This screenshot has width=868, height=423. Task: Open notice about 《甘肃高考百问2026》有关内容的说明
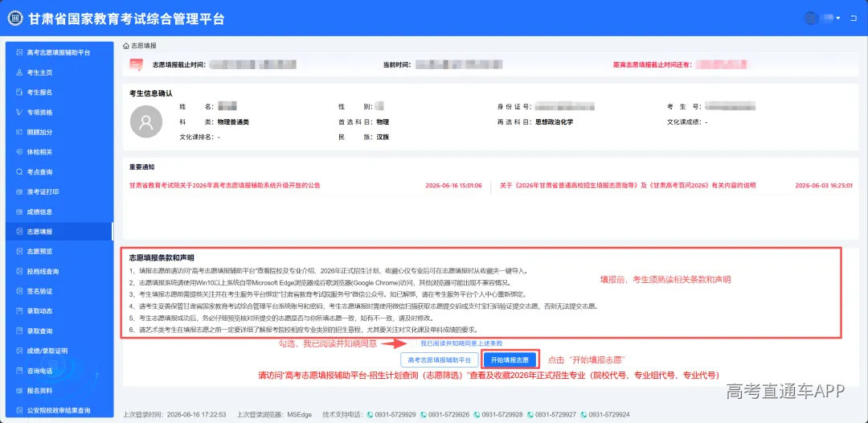click(627, 186)
